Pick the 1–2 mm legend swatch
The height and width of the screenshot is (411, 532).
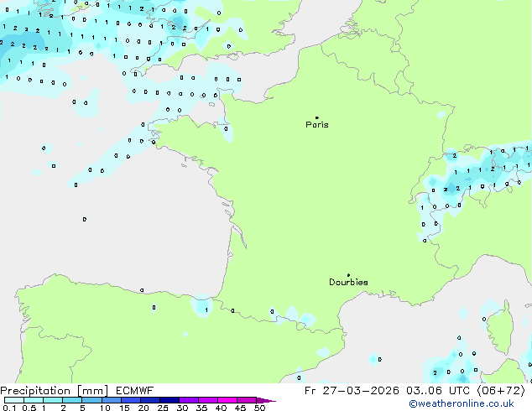(x=53, y=400)
